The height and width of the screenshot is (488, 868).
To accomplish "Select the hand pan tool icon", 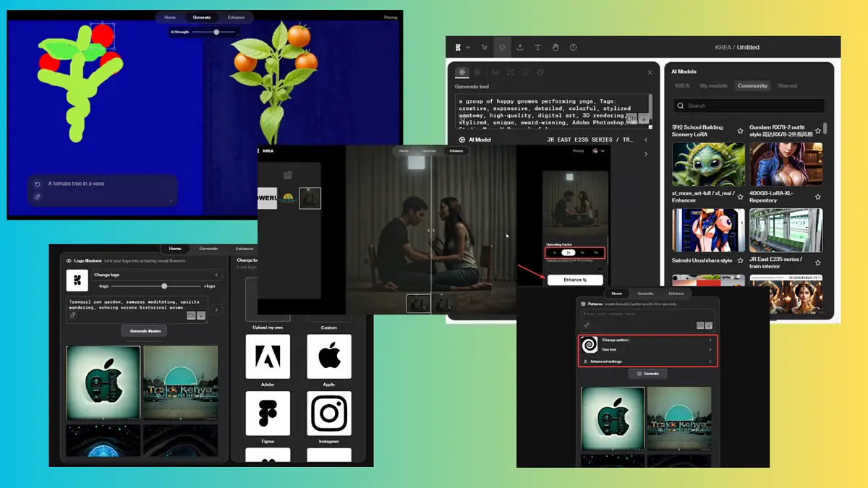I will 556,48.
